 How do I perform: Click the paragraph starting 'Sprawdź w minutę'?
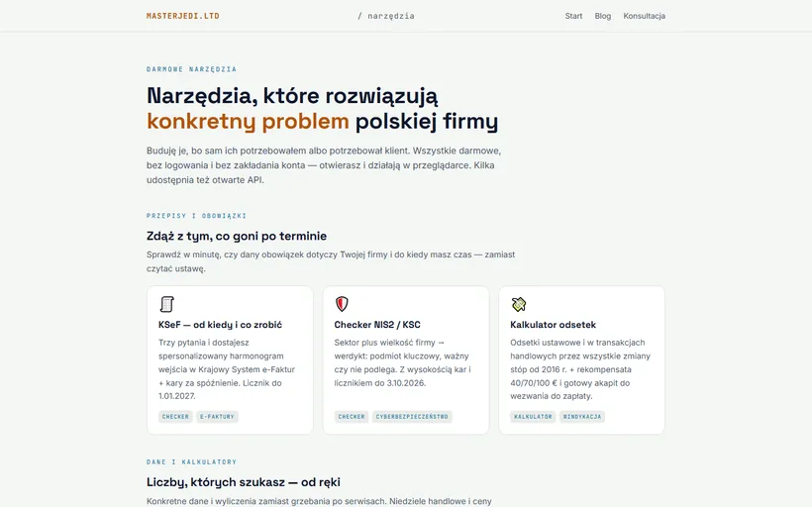[x=331, y=261]
